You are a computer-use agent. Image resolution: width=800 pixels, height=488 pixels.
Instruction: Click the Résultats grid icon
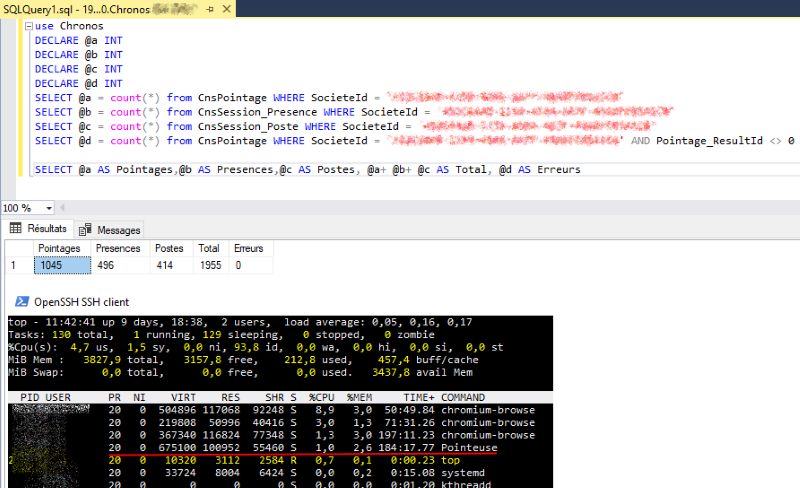click(x=15, y=229)
